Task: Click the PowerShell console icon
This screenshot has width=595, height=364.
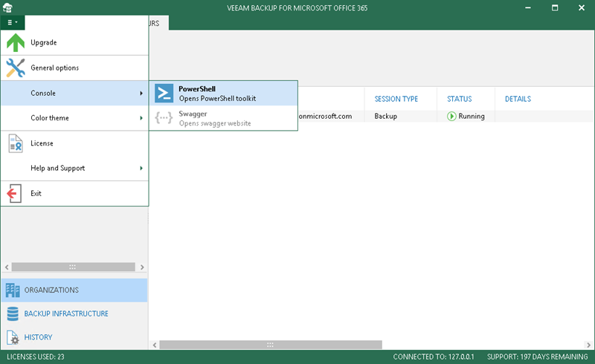Action: (164, 94)
